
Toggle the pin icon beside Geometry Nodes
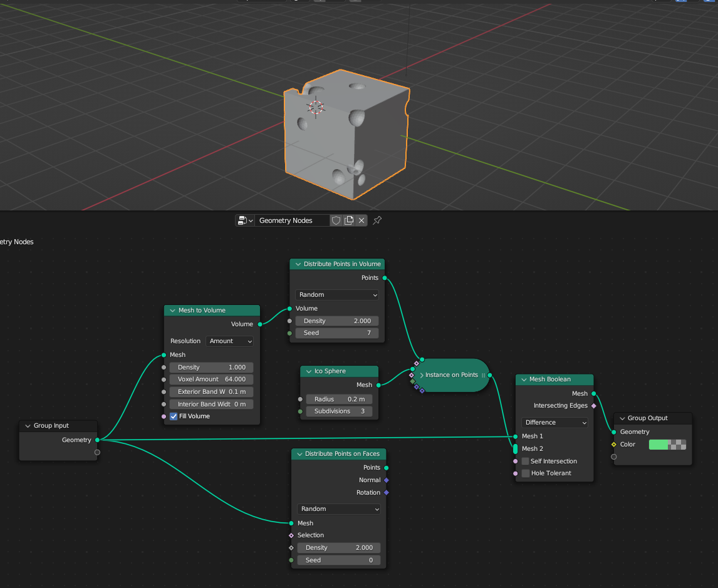pyautogui.click(x=377, y=220)
